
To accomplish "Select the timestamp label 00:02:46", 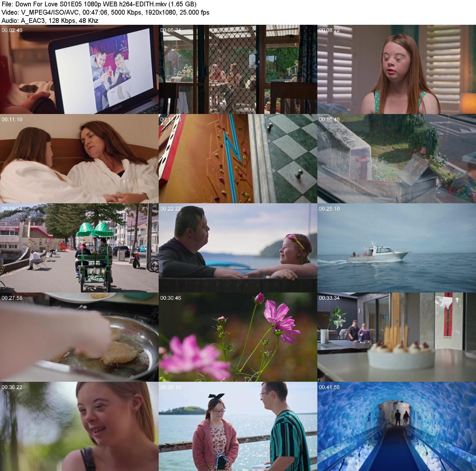I will pyautogui.click(x=12, y=30).
